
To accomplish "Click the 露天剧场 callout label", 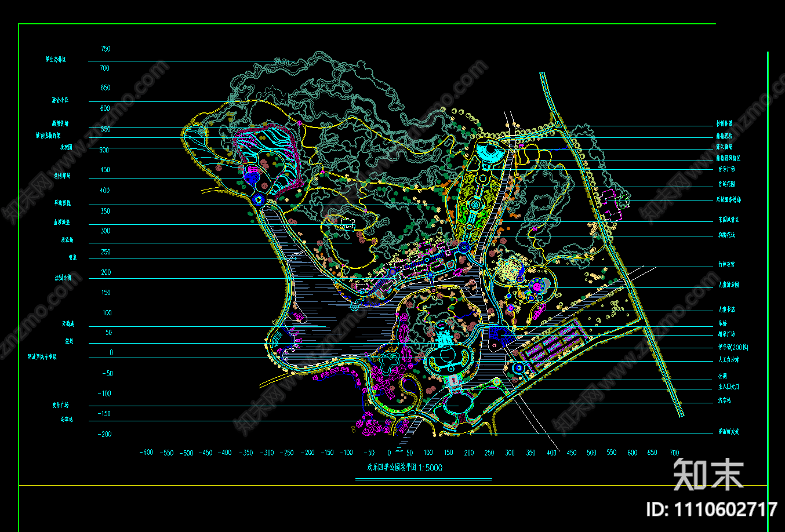I will [724, 147].
